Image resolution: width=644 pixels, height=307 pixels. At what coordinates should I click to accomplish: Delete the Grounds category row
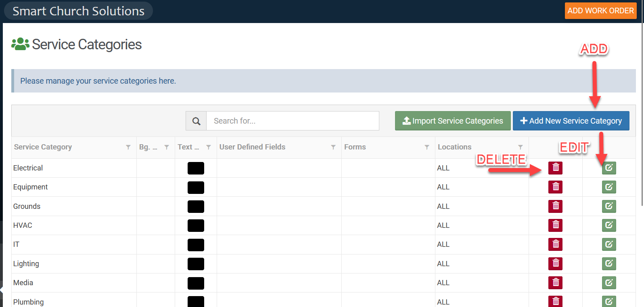pyautogui.click(x=555, y=206)
